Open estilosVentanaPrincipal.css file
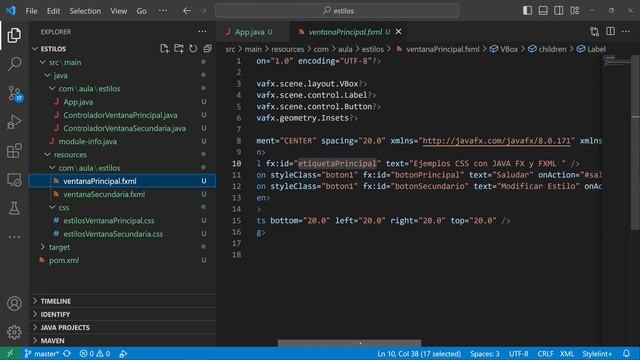 click(109, 220)
